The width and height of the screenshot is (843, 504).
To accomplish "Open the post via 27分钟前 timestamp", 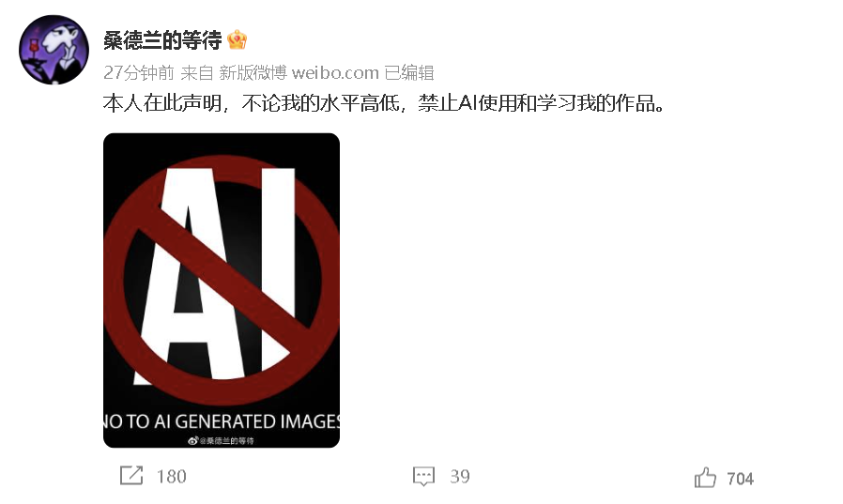I will pos(139,72).
